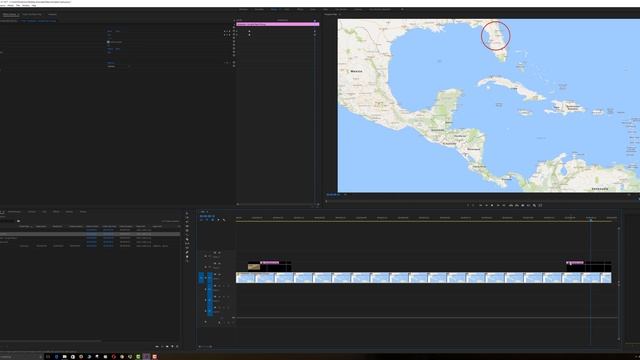Image resolution: width=640 pixels, height=360 pixels.
Task: Hide track V2 with its eye icon
Action: click(220, 264)
